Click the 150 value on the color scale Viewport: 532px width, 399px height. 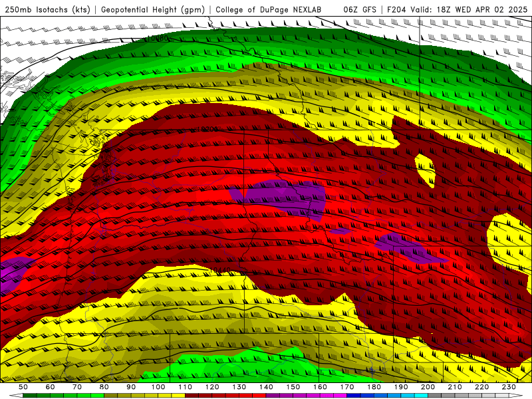tap(293, 387)
